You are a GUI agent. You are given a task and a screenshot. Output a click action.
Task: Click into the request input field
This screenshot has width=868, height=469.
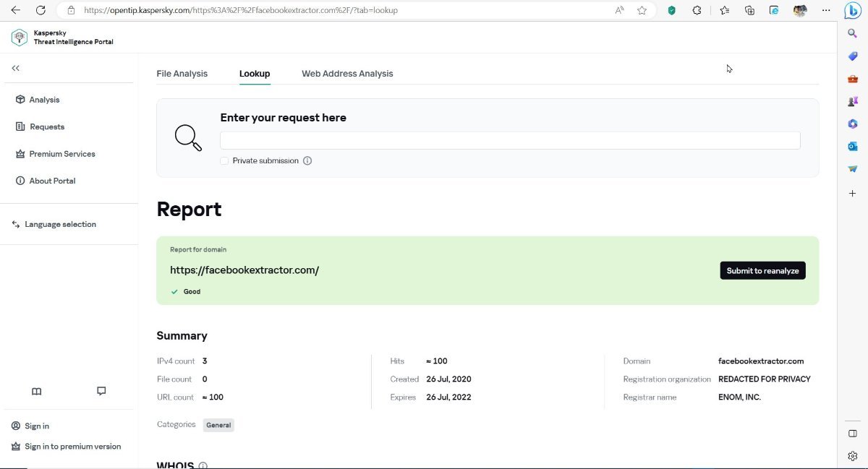tap(510, 140)
